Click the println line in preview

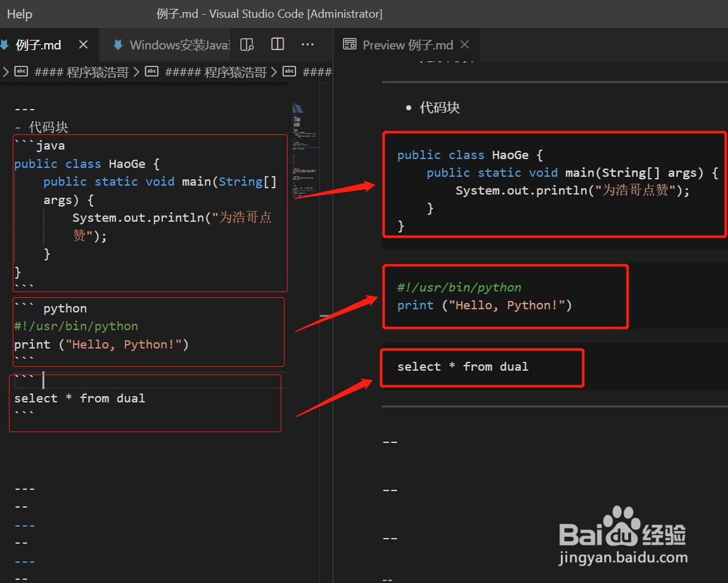(573, 191)
